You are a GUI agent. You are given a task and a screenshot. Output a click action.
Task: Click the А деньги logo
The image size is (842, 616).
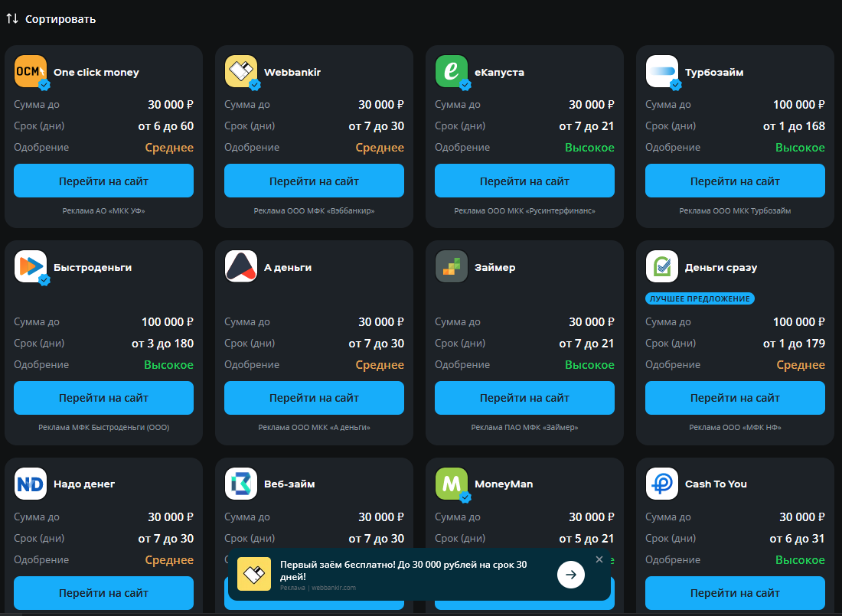(x=240, y=266)
